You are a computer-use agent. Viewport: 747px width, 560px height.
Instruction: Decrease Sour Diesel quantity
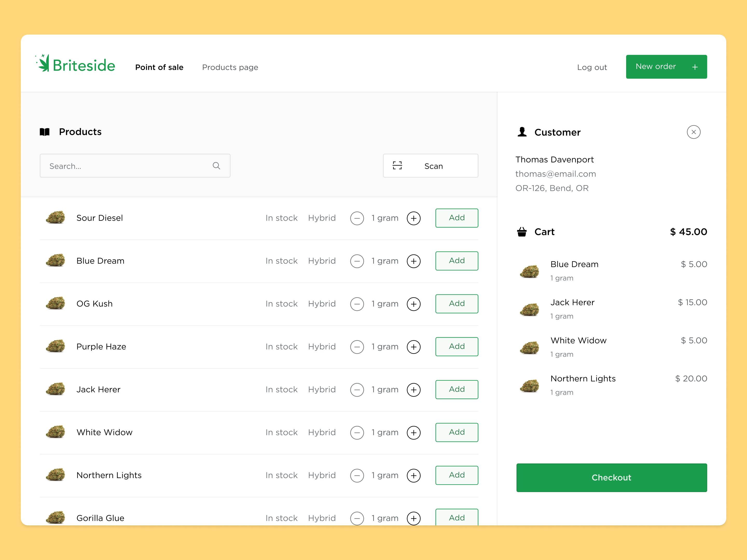pyautogui.click(x=357, y=218)
